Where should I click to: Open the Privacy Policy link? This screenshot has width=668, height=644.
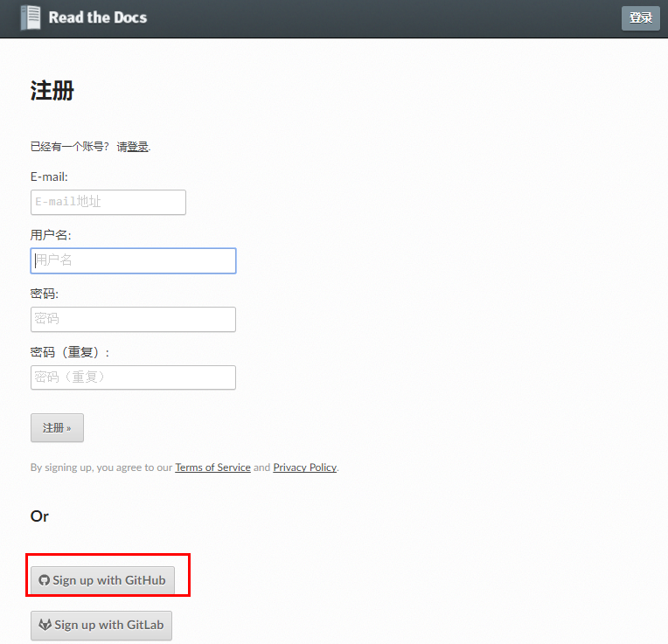(304, 467)
